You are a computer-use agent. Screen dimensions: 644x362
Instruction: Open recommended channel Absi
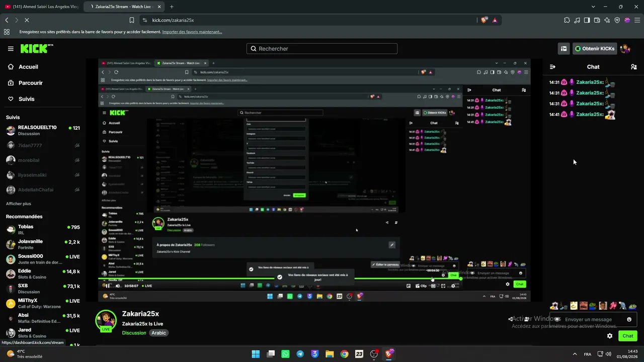point(43,318)
